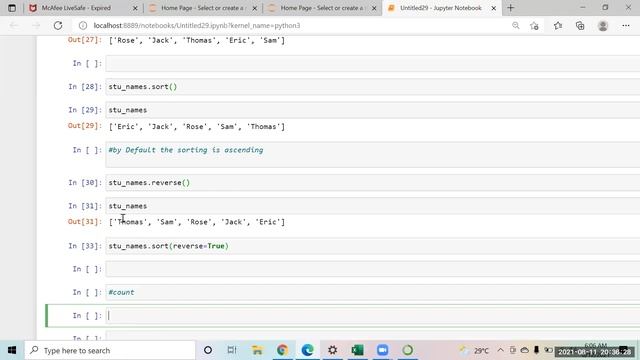
Task: Click the site information icon in the address bar
Action: coord(83,25)
